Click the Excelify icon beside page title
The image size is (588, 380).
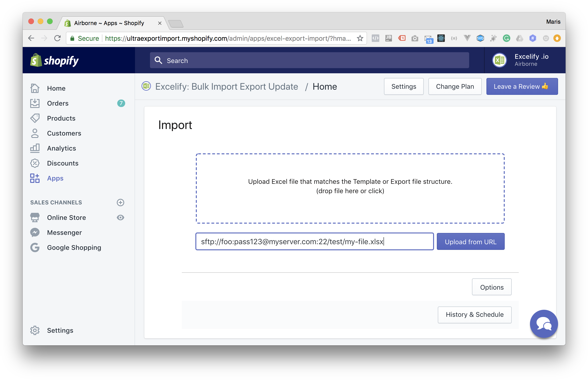pyautogui.click(x=146, y=86)
